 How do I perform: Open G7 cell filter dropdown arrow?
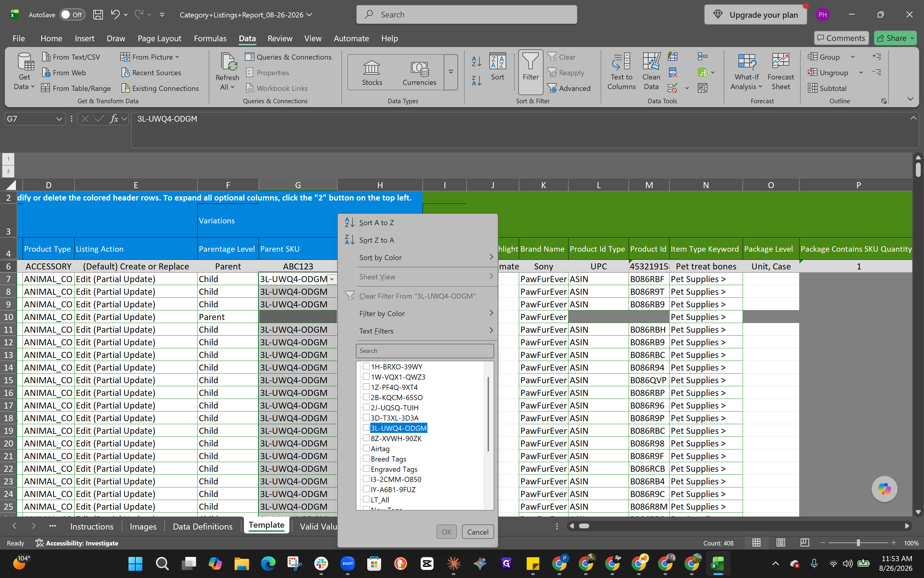tap(332, 279)
